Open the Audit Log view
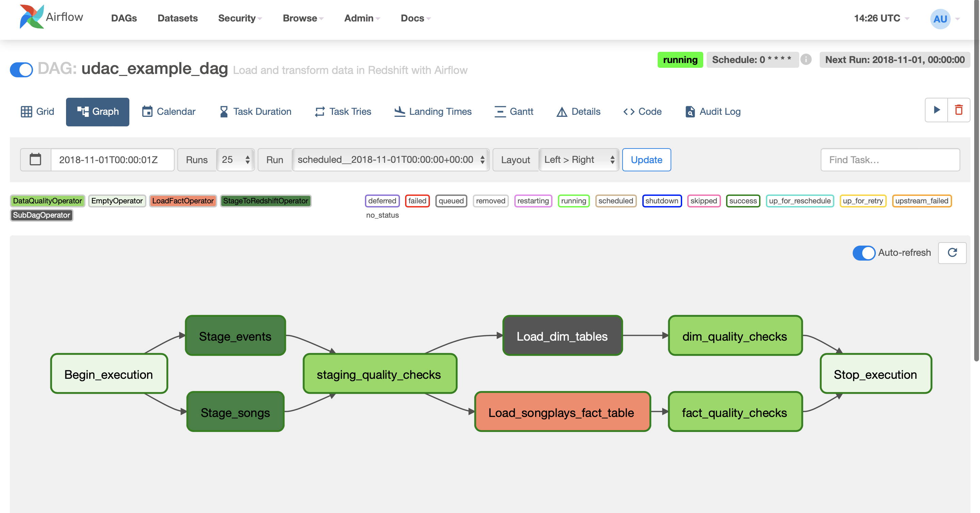 pyautogui.click(x=712, y=111)
